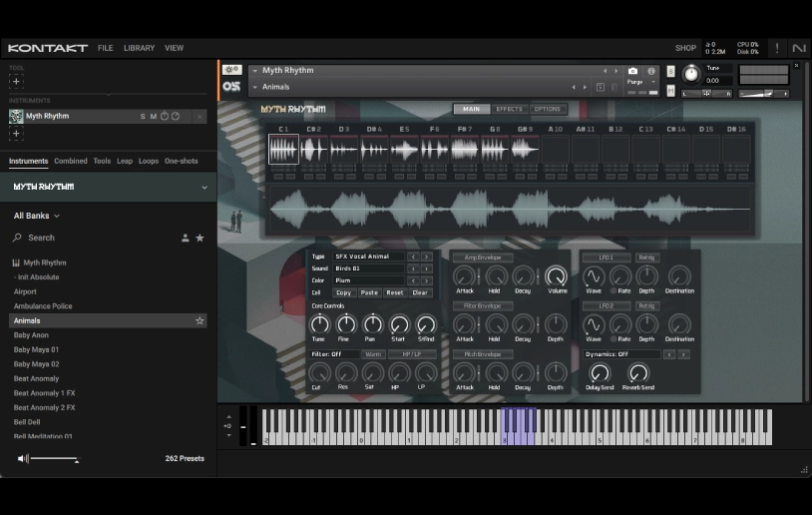Click next Sound arrow for Birds 01
The width and height of the screenshot is (812, 515).
pyautogui.click(x=426, y=268)
